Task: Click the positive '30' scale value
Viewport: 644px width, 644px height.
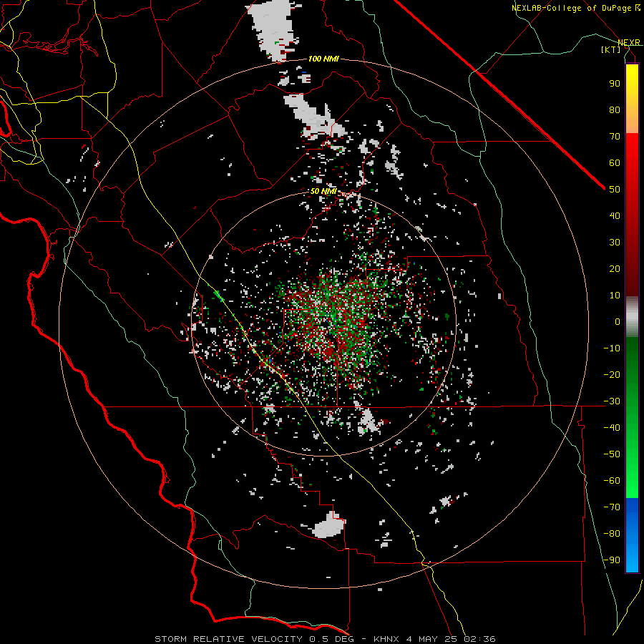Action: [x=615, y=243]
